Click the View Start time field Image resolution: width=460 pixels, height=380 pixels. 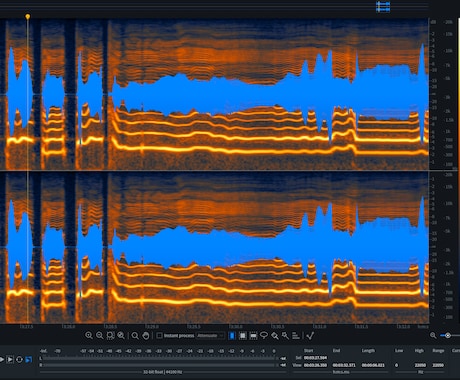click(x=315, y=365)
